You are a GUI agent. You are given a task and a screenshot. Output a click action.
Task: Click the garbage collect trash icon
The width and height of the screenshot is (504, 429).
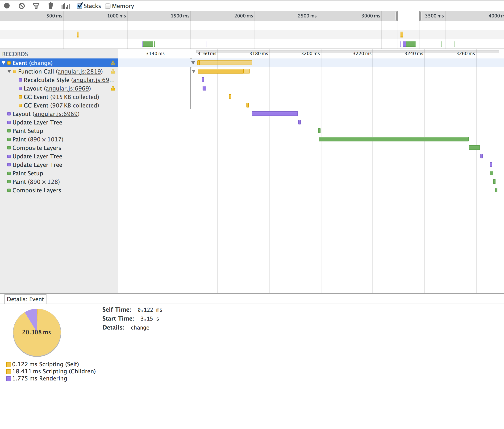point(51,6)
